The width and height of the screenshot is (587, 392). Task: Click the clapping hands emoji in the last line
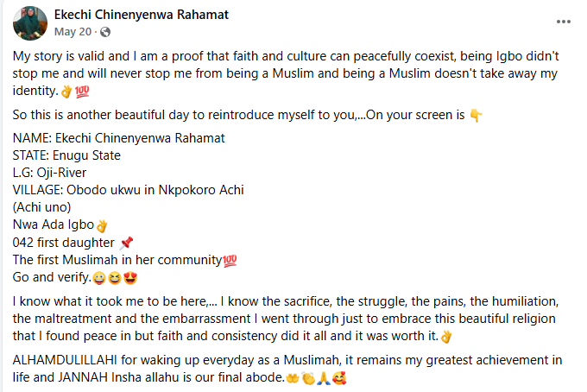click(x=308, y=378)
